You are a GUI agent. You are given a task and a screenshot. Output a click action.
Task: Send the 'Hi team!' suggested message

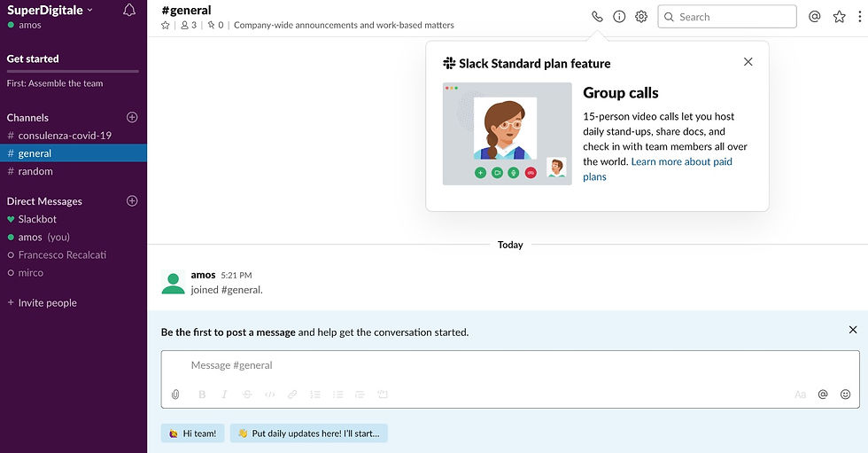(193, 433)
